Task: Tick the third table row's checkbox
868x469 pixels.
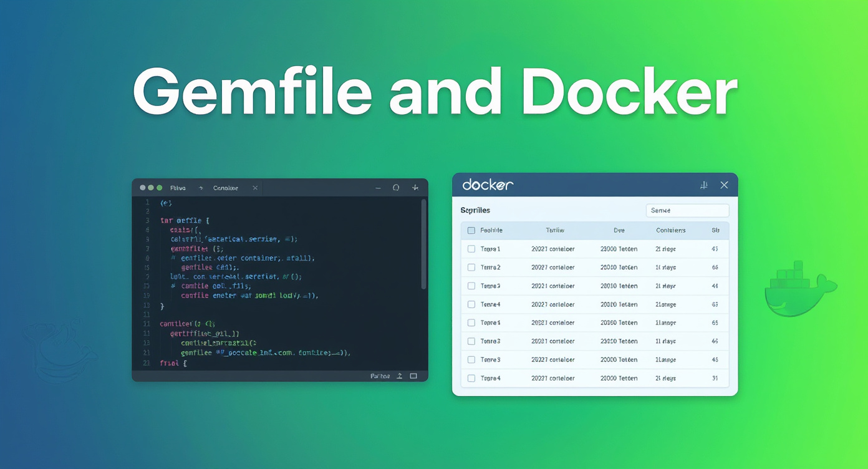Action: (x=471, y=286)
